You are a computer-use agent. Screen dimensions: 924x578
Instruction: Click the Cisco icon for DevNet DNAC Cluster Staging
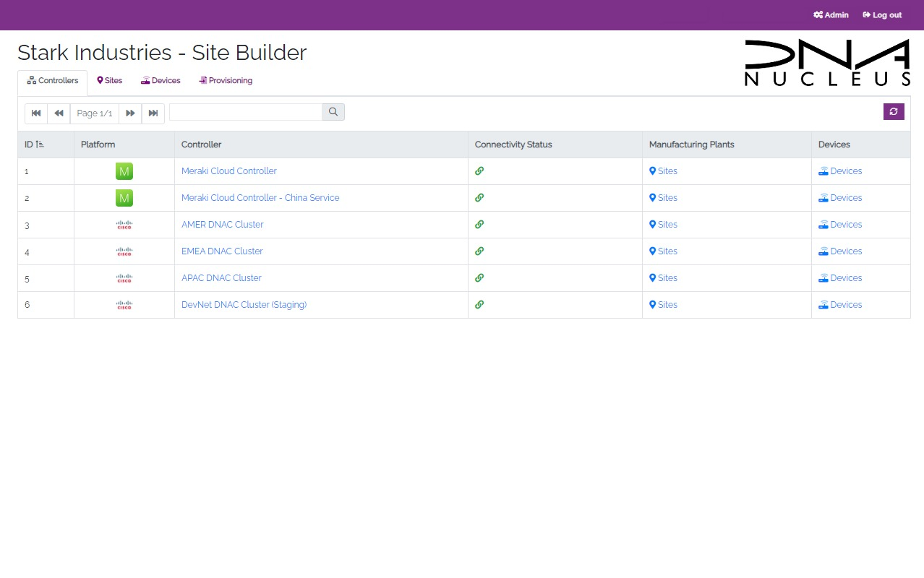(x=124, y=304)
